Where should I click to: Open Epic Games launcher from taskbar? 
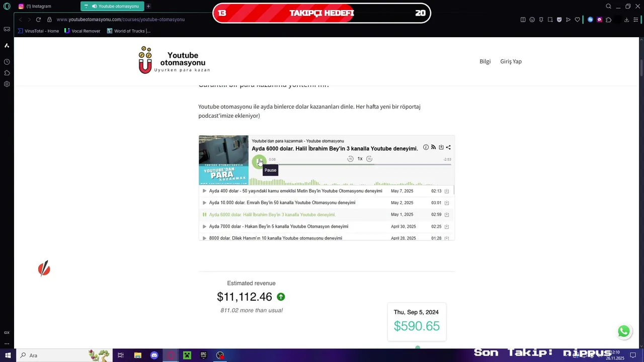(203, 355)
